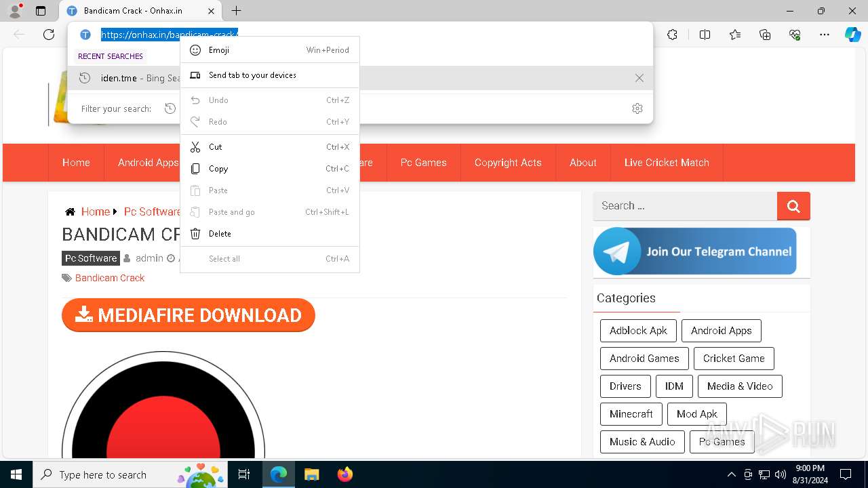The width and height of the screenshot is (868, 488).
Task: Open Settings and more ellipsis menu
Action: click(x=825, y=35)
